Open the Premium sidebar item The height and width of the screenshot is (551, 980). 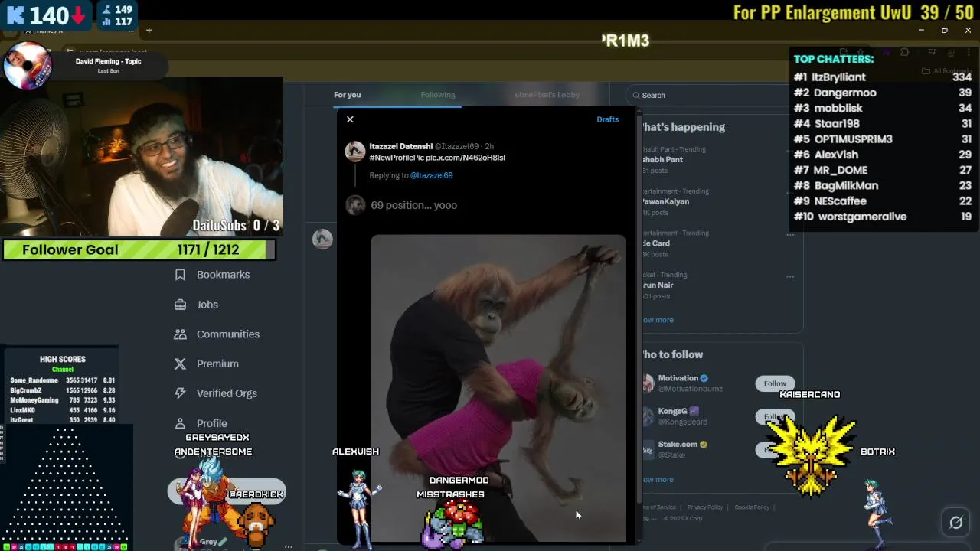click(206, 364)
